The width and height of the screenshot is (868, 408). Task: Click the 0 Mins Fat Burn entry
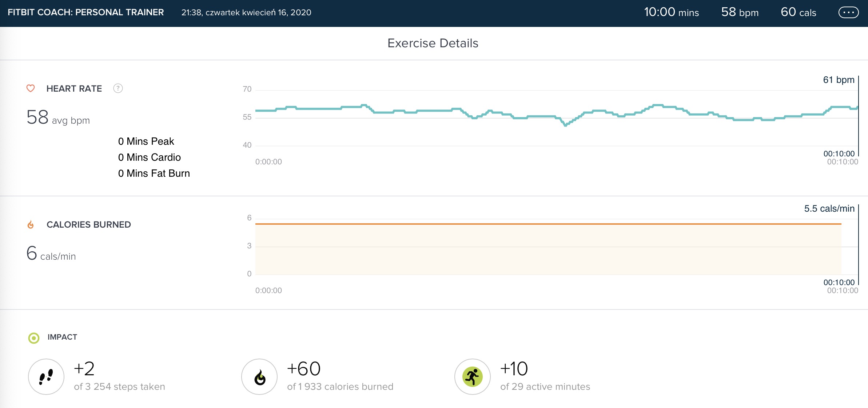pyautogui.click(x=154, y=173)
